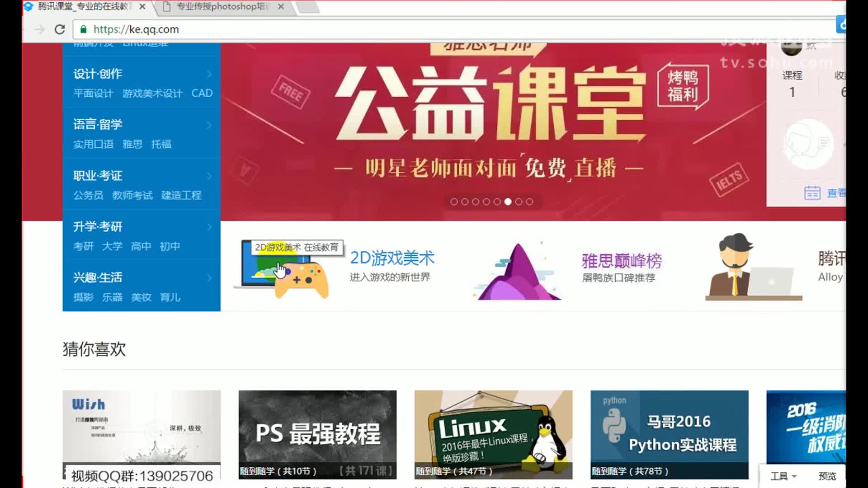Expand the 设计·创作 category arrow
The width and height of the screenshot is (868, 488).
point(209,74)
